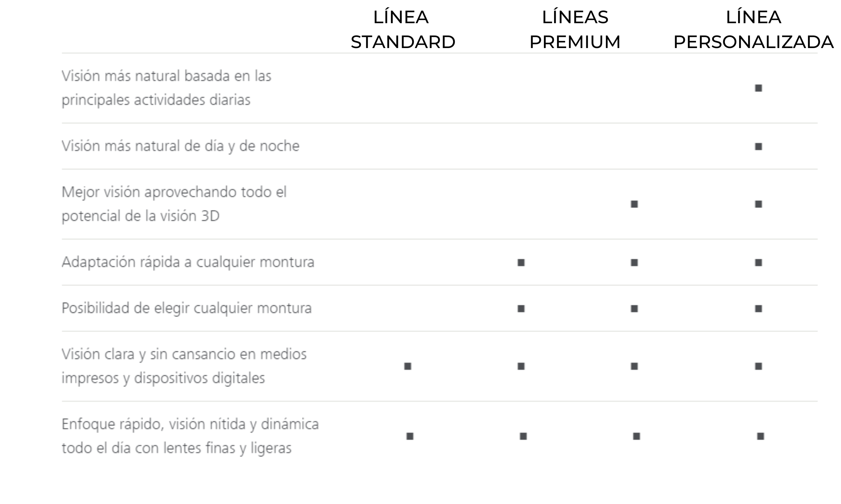The width and height of the screenshot is (841, 504).
Task: Click the text 'Posibilidad de elegir cualquier montura'
Action: coord(187,308)
